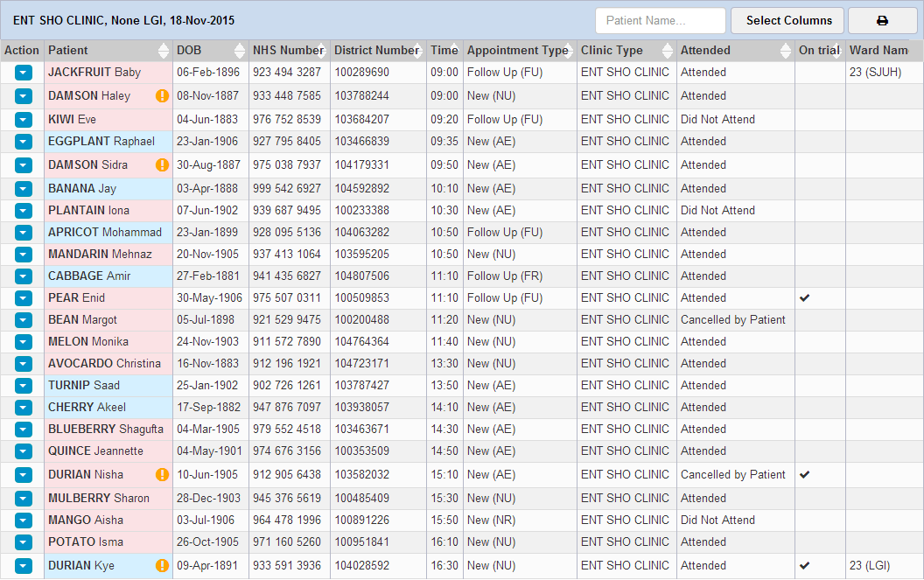This screenshot has height=580, width=924.
Task: Click the print icon button
Action: [x=882, y=21]
